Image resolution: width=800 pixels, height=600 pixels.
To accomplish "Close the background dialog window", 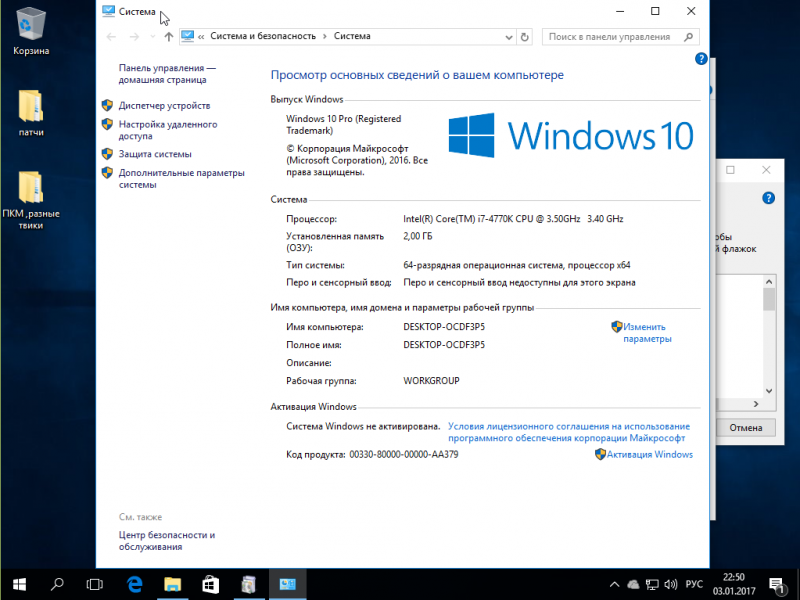I will pos(766,170).
